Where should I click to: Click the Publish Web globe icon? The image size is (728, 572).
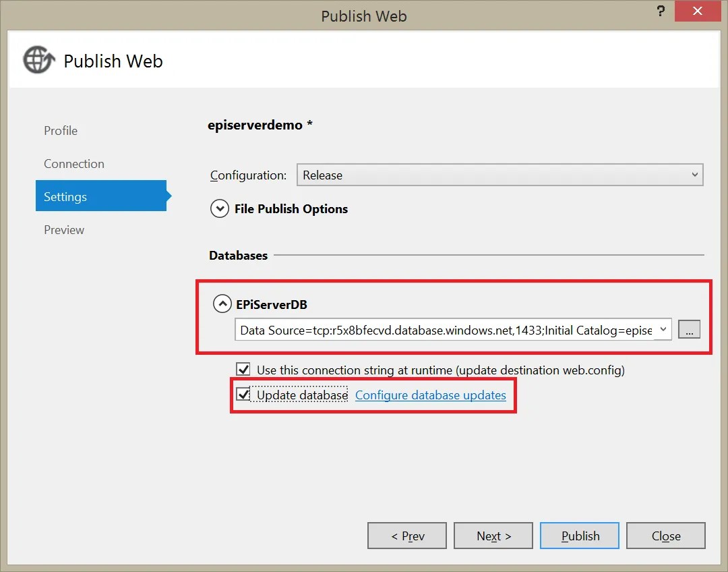39,60
